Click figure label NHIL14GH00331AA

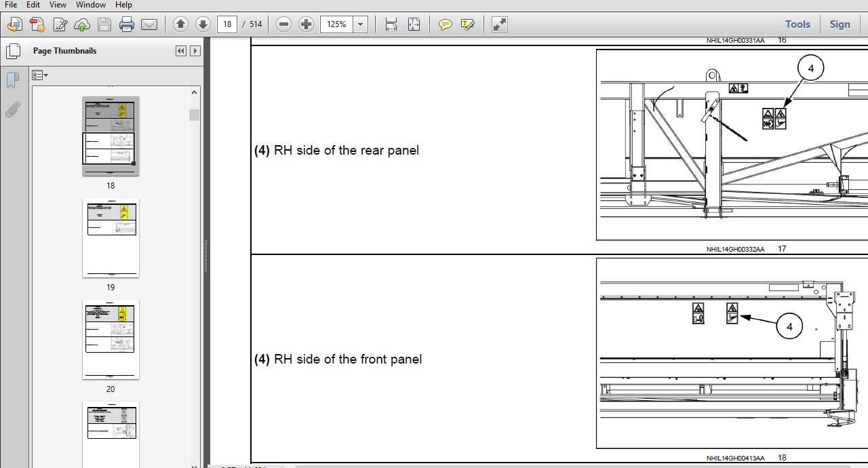735,40
